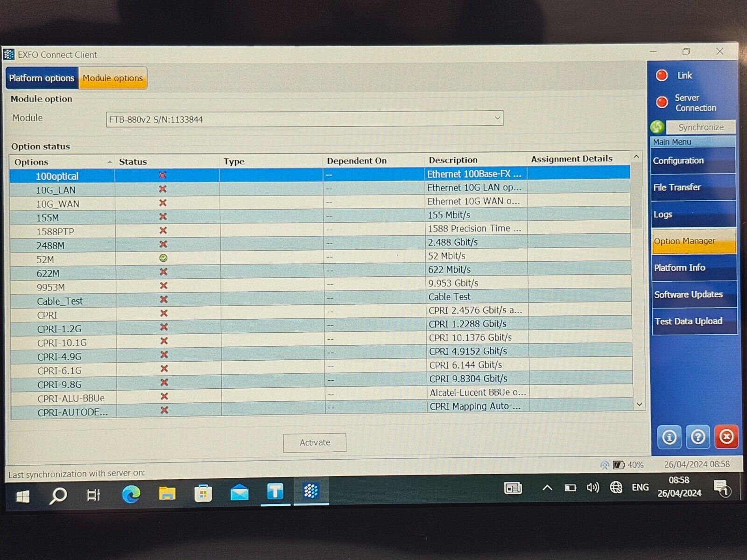The width and height of the screenshot is (747, 560).
Task: Click the green Synchronize icon
Action: click(x=657, y=127)
